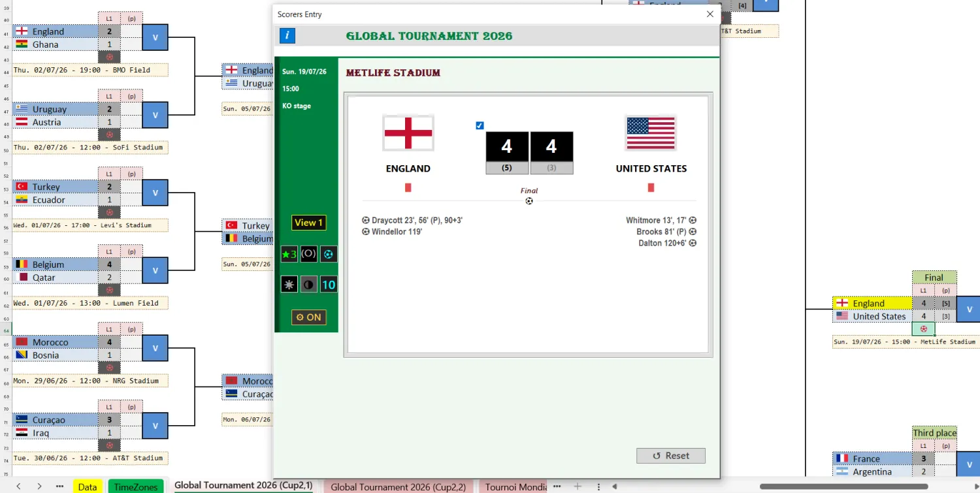Switch to the TimeZones sheet tab
Viewport: 980px width, 493px height.
(136, 486)
